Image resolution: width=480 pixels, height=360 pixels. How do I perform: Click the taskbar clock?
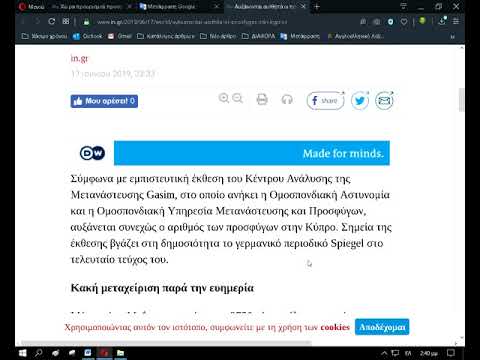[x=429, y=353]
